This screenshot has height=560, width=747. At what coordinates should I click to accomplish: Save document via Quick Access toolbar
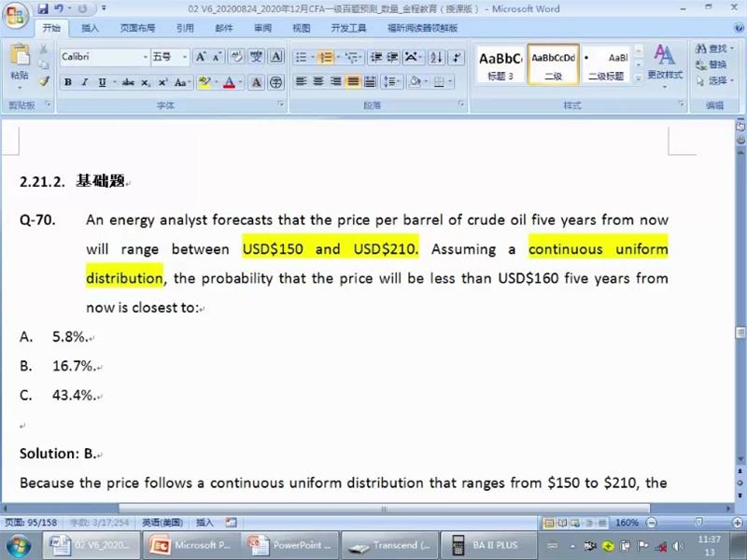tap(43, 8)
